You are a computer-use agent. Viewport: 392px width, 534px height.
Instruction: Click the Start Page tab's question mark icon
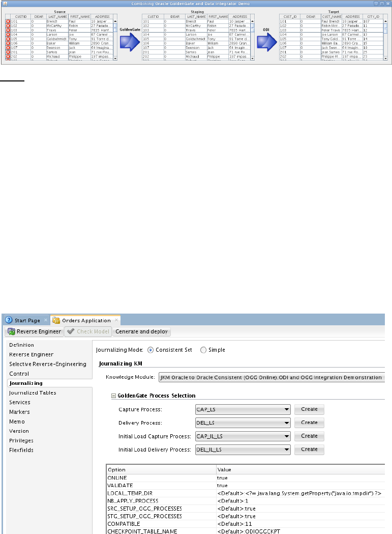(9, 320)
